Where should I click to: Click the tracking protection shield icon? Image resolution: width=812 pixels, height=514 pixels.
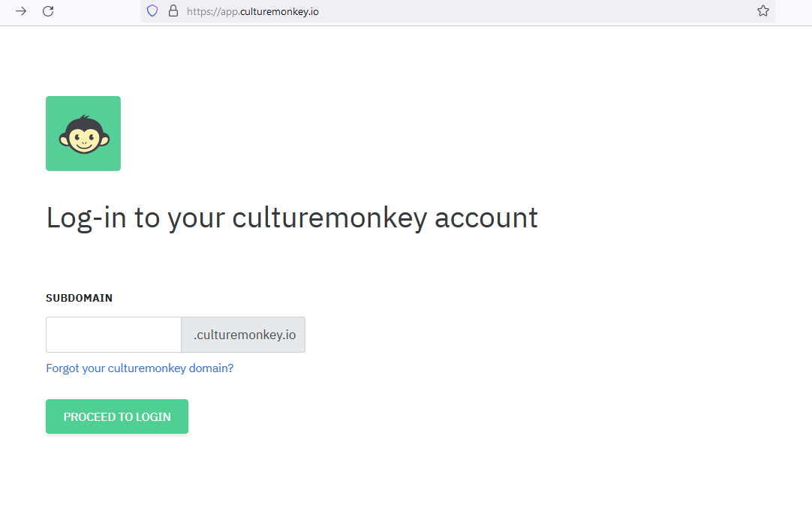[x=152, y=11]
